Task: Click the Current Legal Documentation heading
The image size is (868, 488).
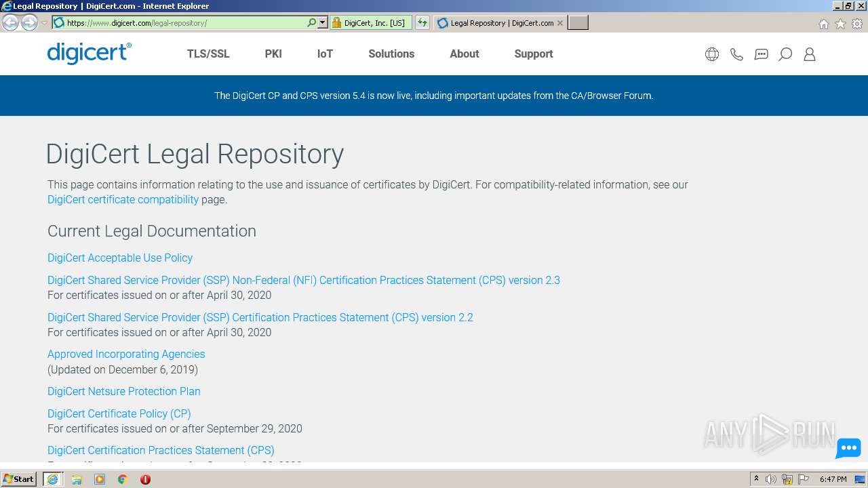Action: 152,231
